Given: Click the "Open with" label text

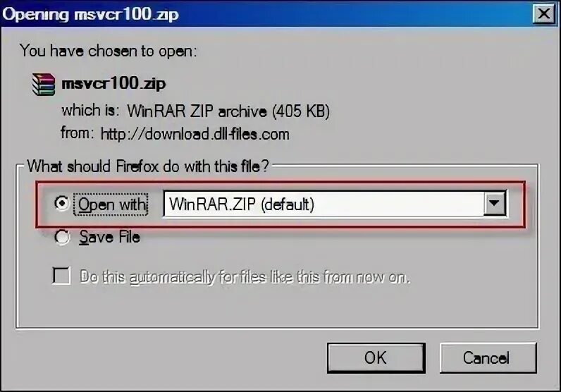Looking at the screenshot, I should 111,204.
